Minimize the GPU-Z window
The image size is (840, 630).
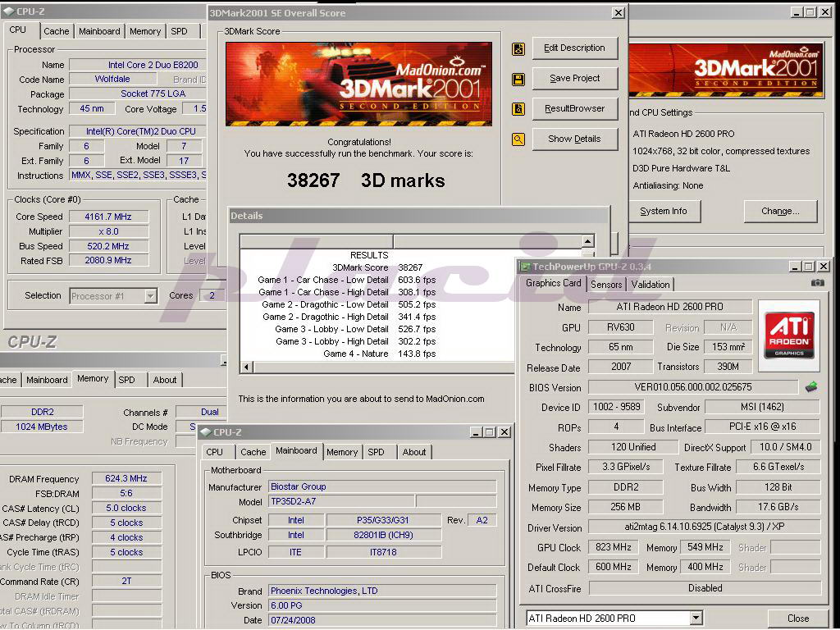click(796, 266)
